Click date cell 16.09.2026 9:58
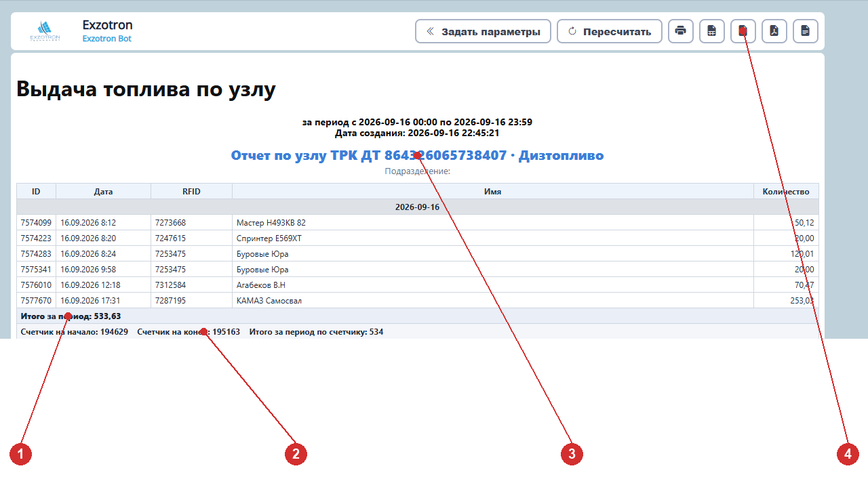This screenshot has height=481, width=868. click(x=103, y=269)
